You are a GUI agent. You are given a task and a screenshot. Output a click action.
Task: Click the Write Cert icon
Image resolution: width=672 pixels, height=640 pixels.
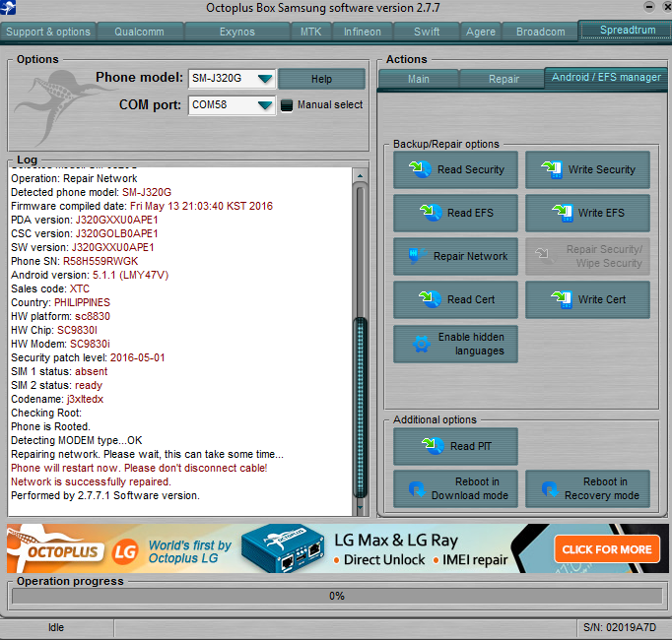point(562,299)
